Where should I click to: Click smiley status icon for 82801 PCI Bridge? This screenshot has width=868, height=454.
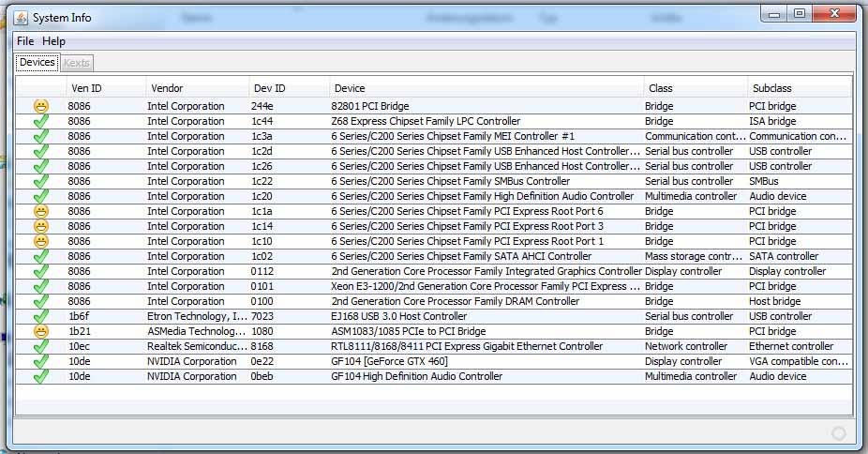click(41, 106)
